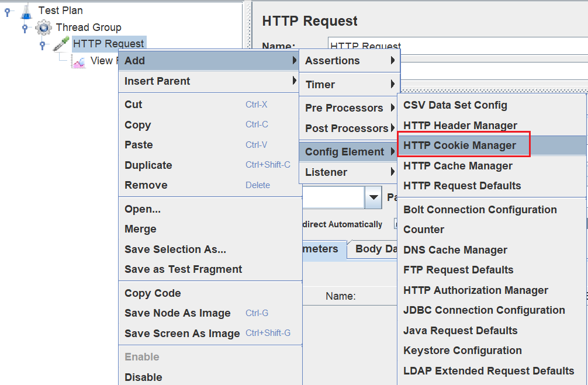
Task: Choose Paste from the context menu
Action: tap(209, 145)
